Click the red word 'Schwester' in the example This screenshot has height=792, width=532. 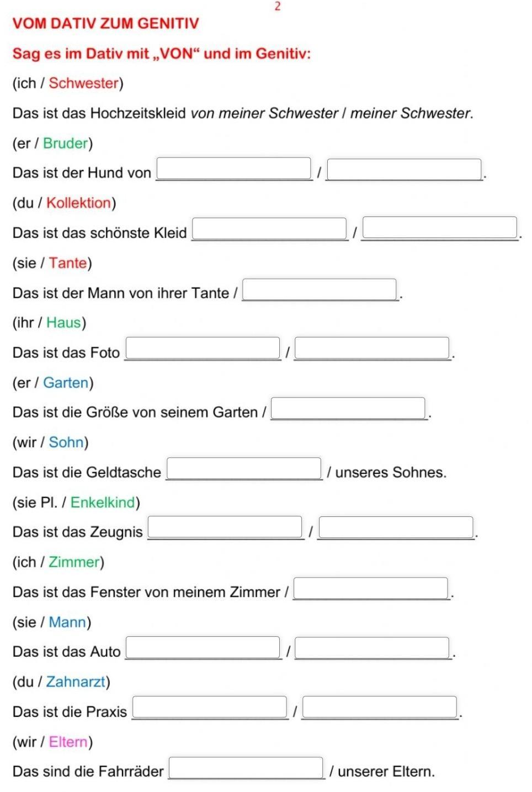[84, 83]
